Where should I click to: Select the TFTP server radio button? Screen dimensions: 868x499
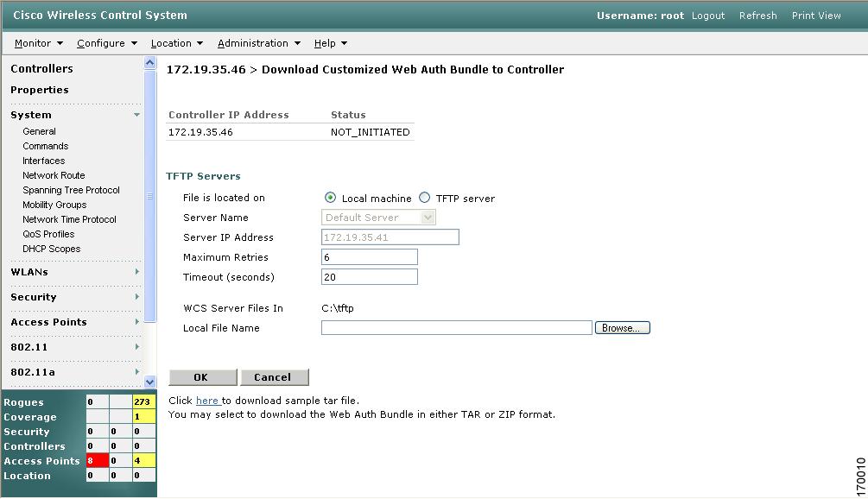(424, 198)
